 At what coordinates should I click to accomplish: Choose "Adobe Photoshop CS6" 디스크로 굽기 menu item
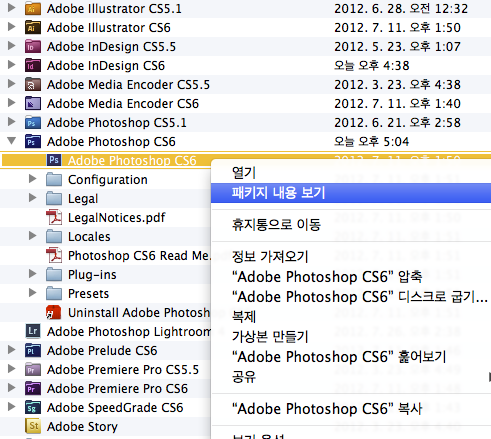pyautogui.click(x=351, y=297)
